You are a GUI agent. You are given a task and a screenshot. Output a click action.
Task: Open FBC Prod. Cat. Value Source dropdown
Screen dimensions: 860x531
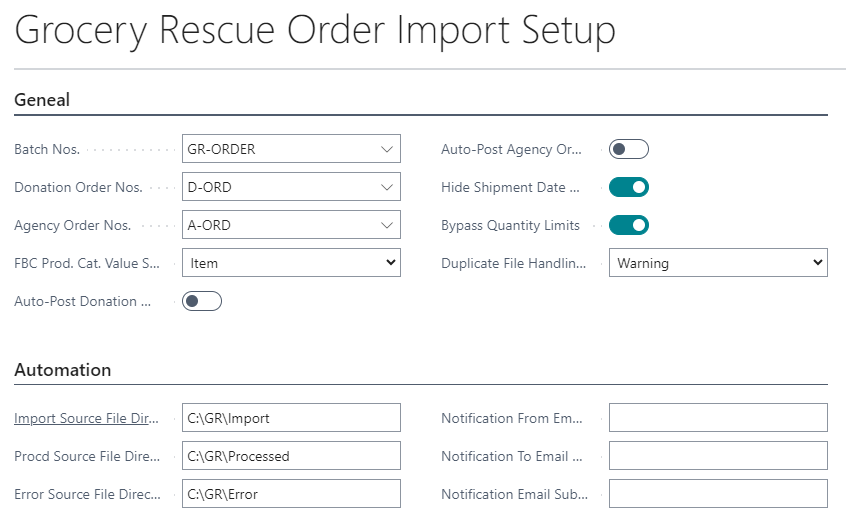pyautogui.click(x=291, y=263)
